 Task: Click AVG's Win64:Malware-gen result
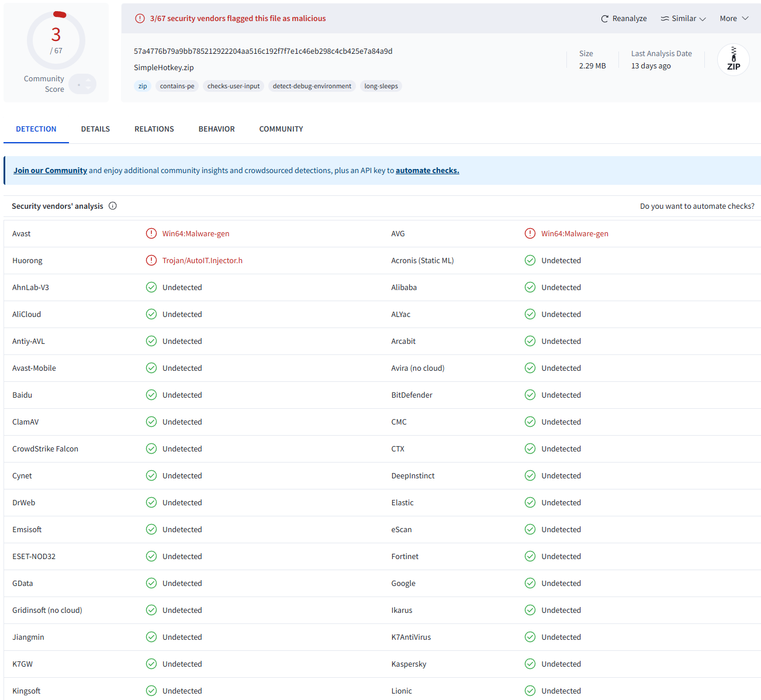pyautogui.click(x=575, y=233)
